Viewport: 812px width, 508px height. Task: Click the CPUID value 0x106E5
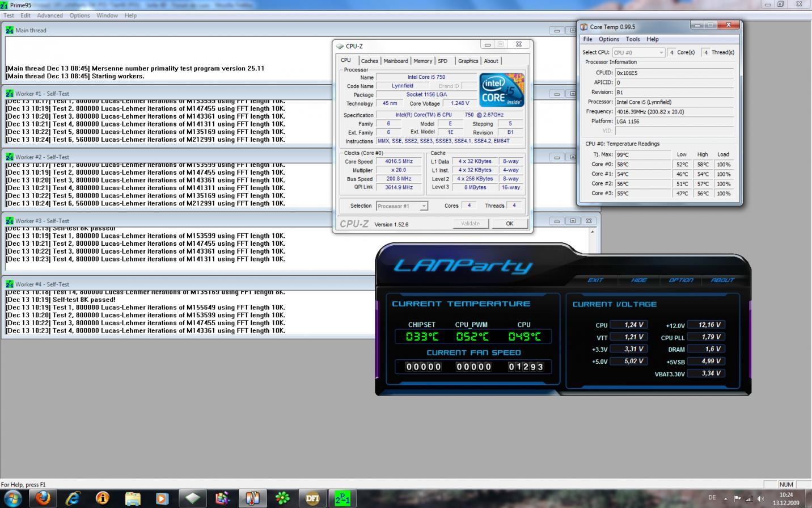pyautogui.click(x=674, y=73)
